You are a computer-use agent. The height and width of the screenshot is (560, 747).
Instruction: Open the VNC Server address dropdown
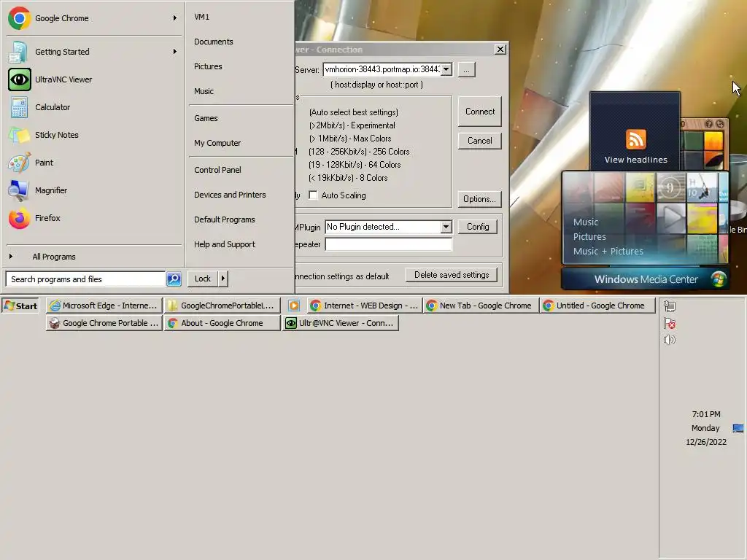click(x=446, y=69)
